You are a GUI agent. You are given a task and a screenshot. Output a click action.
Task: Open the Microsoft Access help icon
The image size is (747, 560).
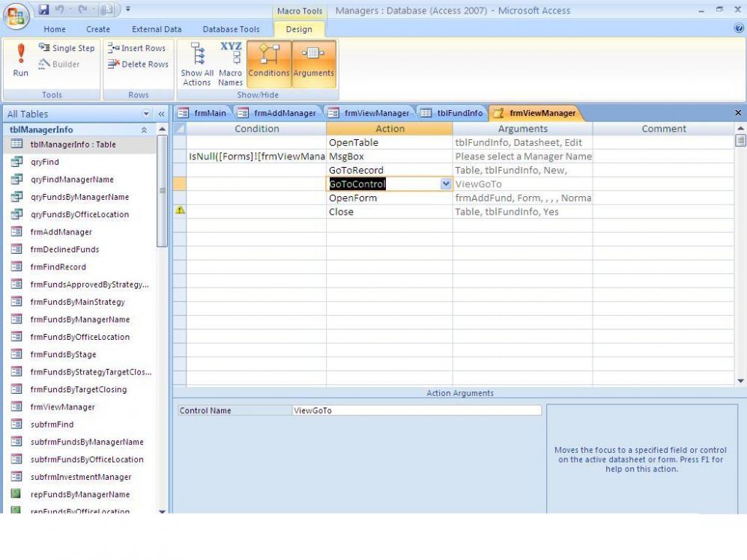739,28
